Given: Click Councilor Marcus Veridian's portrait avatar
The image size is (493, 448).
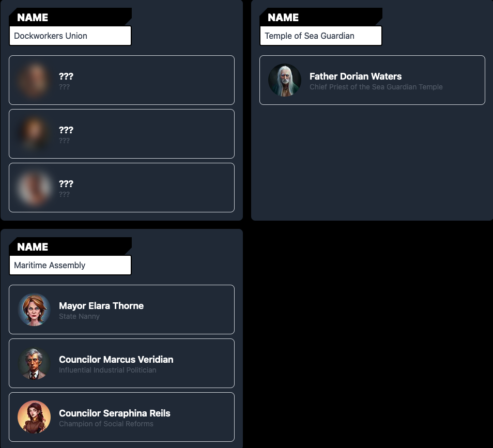Looking at the screenshot, I should pos(34,363).
